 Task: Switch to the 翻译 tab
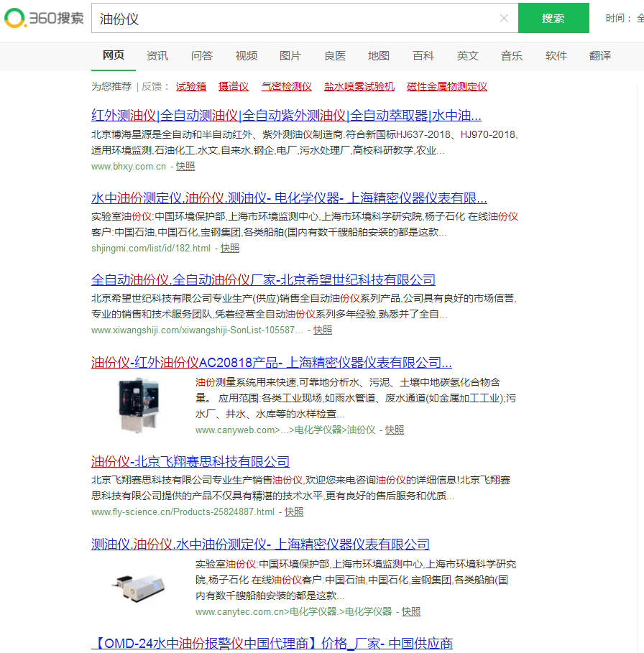tap(600, 55)
